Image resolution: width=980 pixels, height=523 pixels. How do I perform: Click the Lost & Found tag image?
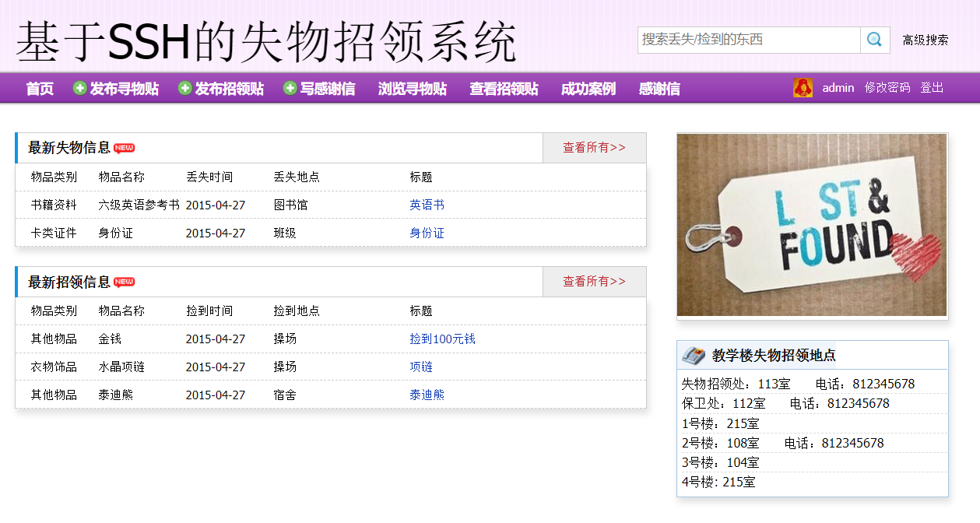(812, 225)
